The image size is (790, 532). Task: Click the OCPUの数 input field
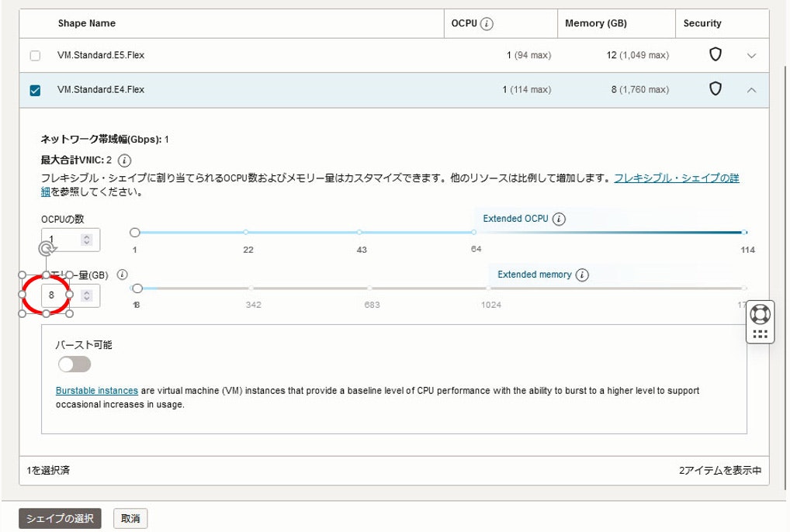pyautogui.click(x=71, y=240)
